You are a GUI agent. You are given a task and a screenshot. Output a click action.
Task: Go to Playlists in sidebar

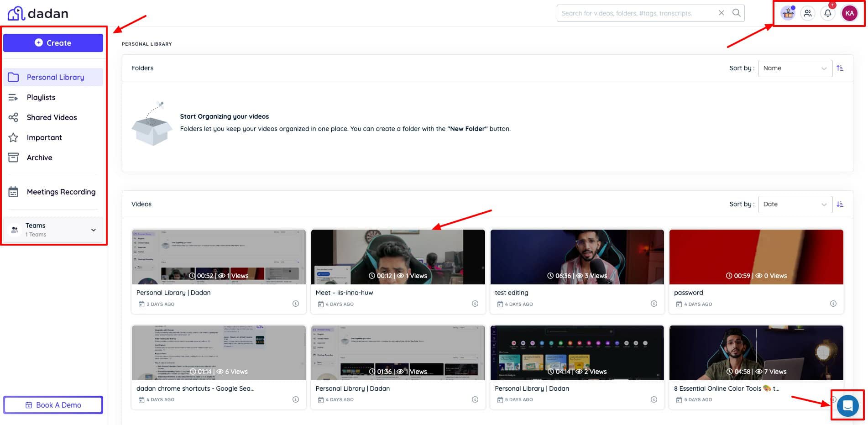(41, 97)
